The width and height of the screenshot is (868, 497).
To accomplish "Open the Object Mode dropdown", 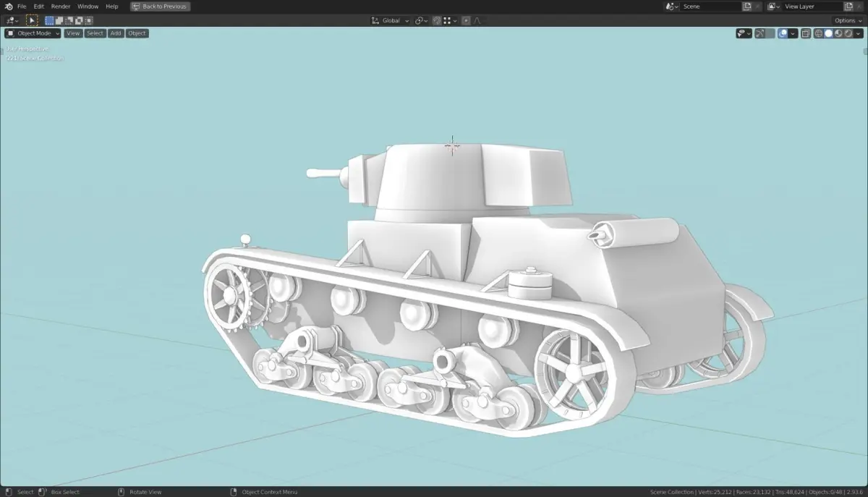I will coord(33,33).
